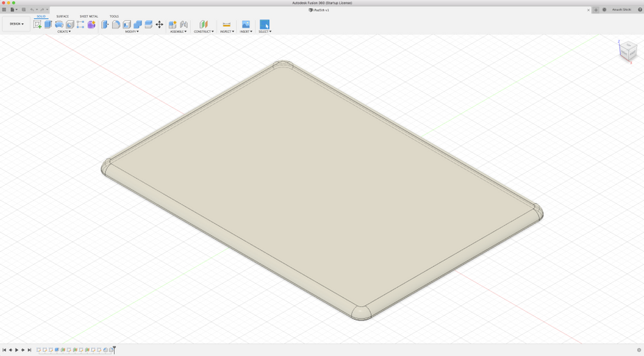Viewport: 644px width, 356px height.
Task: Open timeline settings gear
Action: (638, 350)
